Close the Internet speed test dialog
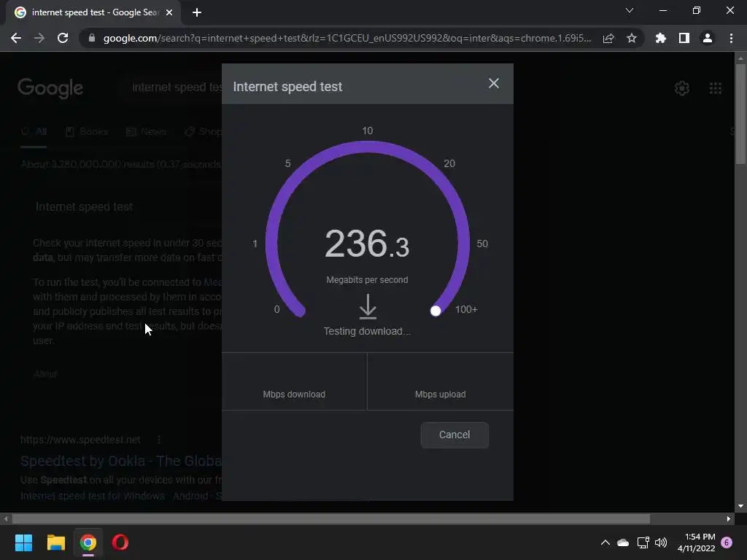The image size is (747, 560). pos(494,83)
